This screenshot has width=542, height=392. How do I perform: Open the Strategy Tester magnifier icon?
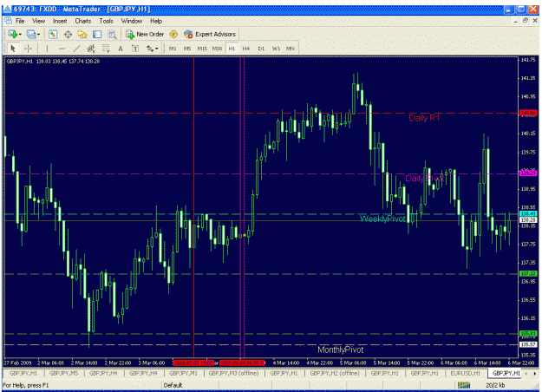[x=112, y=34]
